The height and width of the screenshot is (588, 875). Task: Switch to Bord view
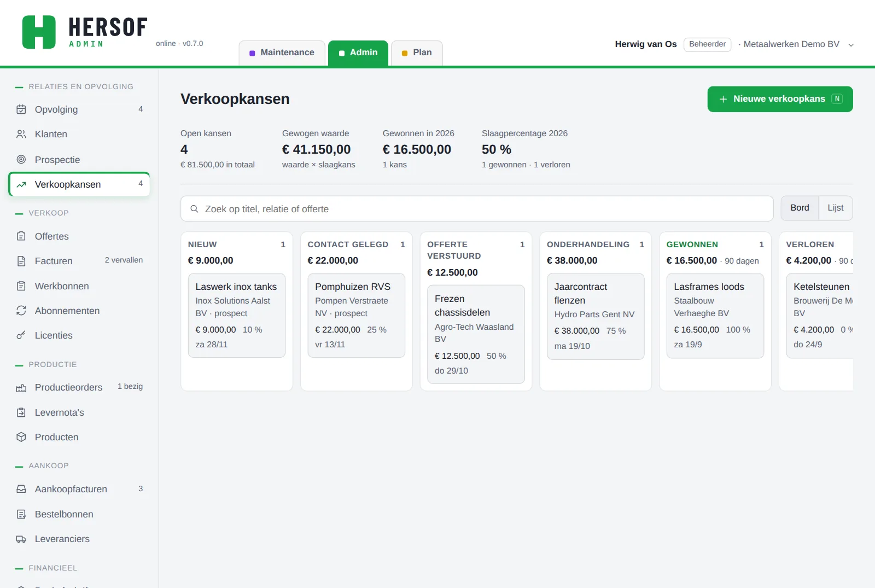pyautogui.click(x=800, y=208)
